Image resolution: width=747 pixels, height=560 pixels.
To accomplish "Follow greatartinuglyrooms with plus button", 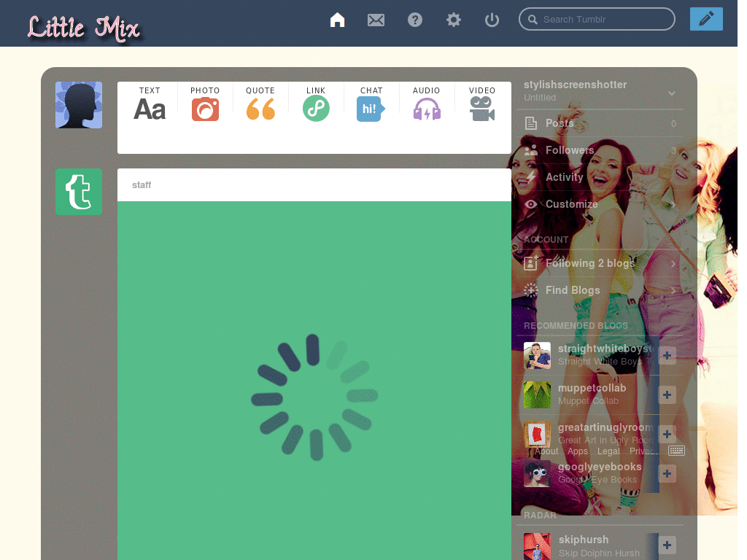I will [x=667, y=434].
